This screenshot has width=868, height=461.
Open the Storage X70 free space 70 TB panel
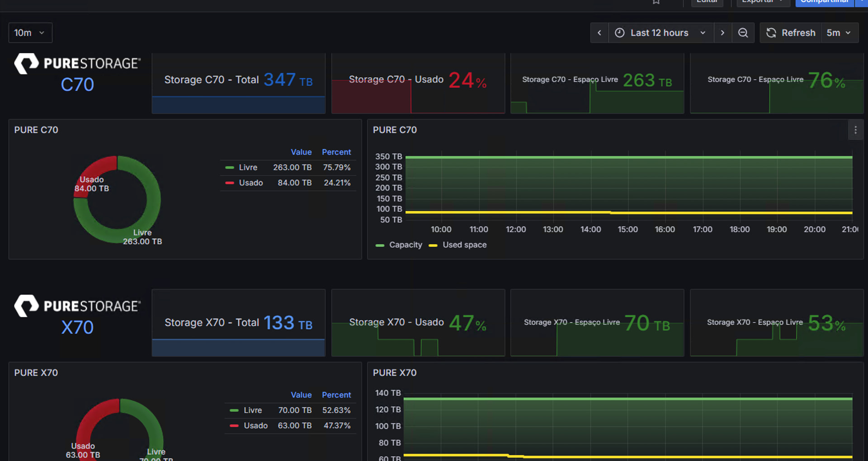pyautogui.click(x=597, y=323)
